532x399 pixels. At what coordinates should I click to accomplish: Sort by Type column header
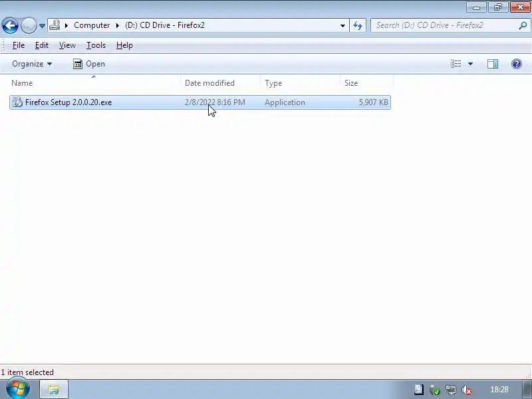coord(301,83)
